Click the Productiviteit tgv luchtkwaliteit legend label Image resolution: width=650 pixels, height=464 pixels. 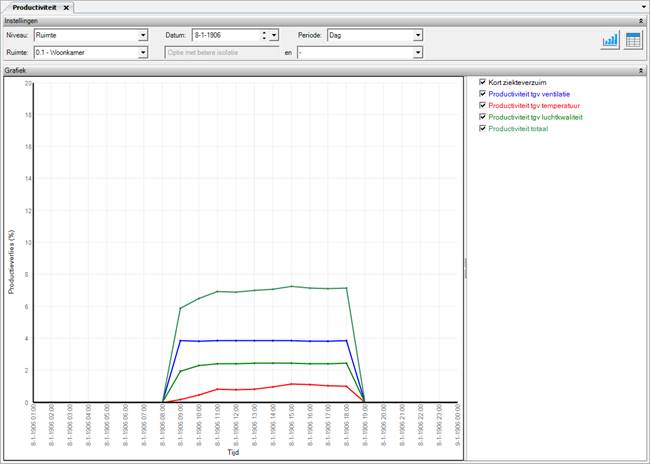[535, 117]
